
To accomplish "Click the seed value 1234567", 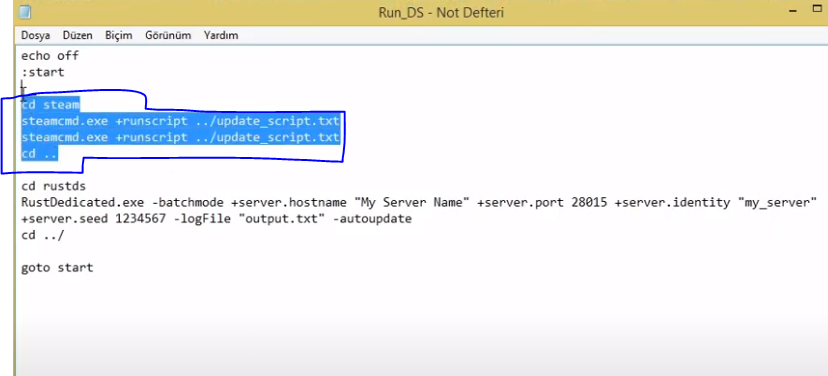I will coord(140,219).
